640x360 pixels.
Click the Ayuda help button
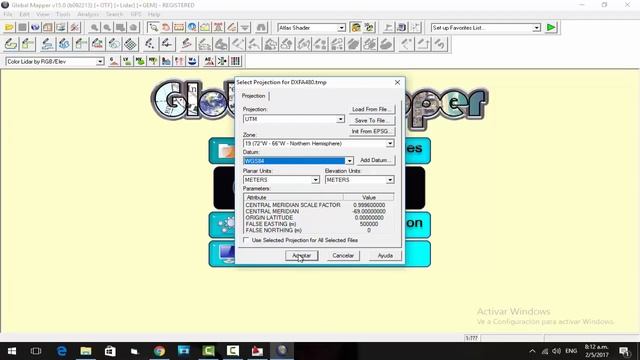pos(385,256)
